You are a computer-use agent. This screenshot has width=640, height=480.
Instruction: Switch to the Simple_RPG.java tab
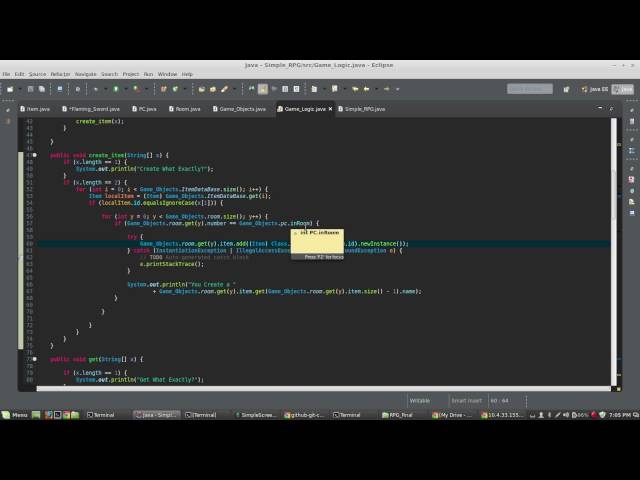362,109
